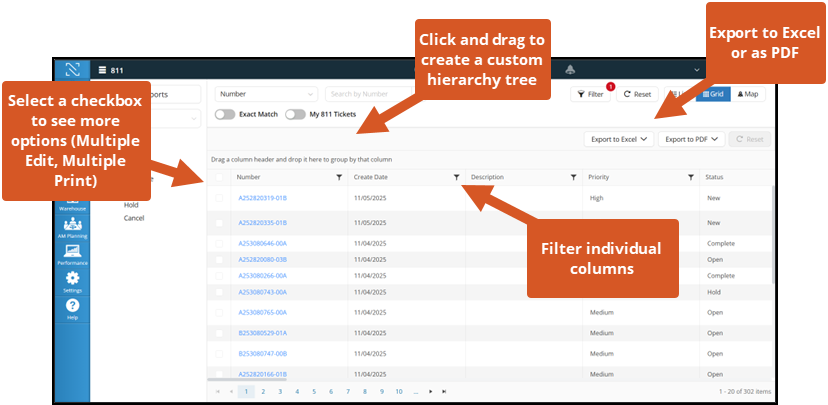Click the Help question mark icon
The width and height of the screenshot is (828, 405).
tap(72, 307)
